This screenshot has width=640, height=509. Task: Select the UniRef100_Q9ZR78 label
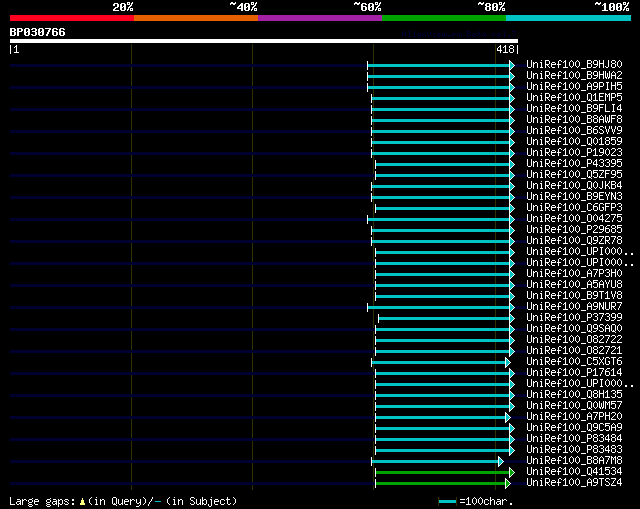pos(574,241)
